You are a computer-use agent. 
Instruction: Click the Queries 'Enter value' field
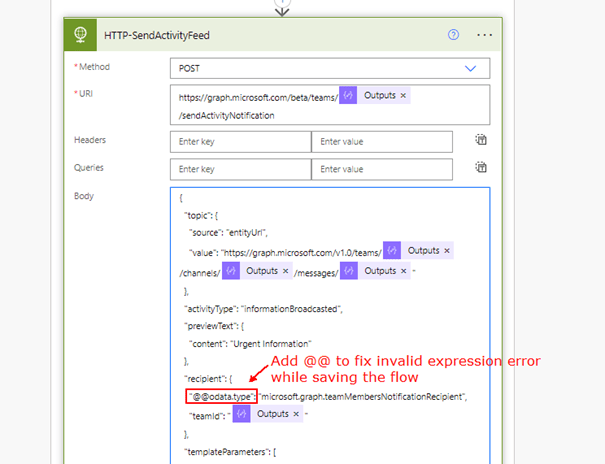coord(381,169)
